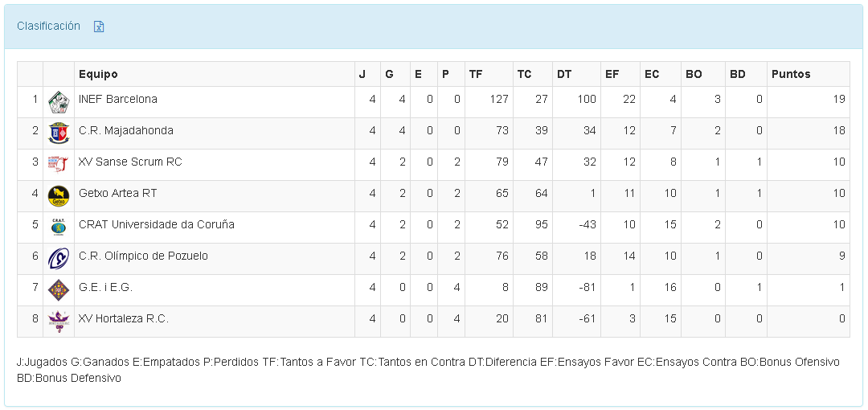868x410 pixels.
Task: Open the Clasificación header link
Action: click(x=48, y=26)
